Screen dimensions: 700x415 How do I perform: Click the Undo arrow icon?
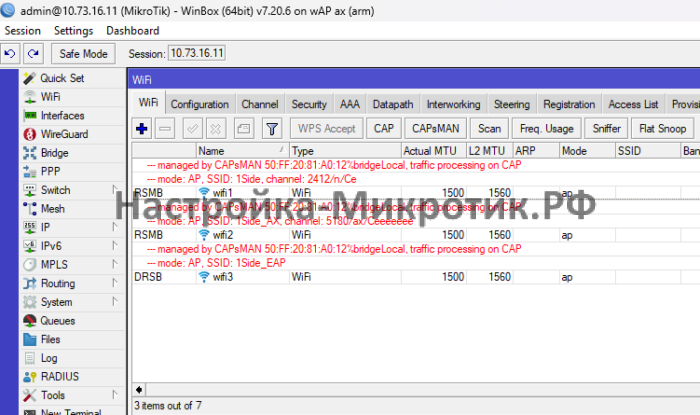point(10,54)
